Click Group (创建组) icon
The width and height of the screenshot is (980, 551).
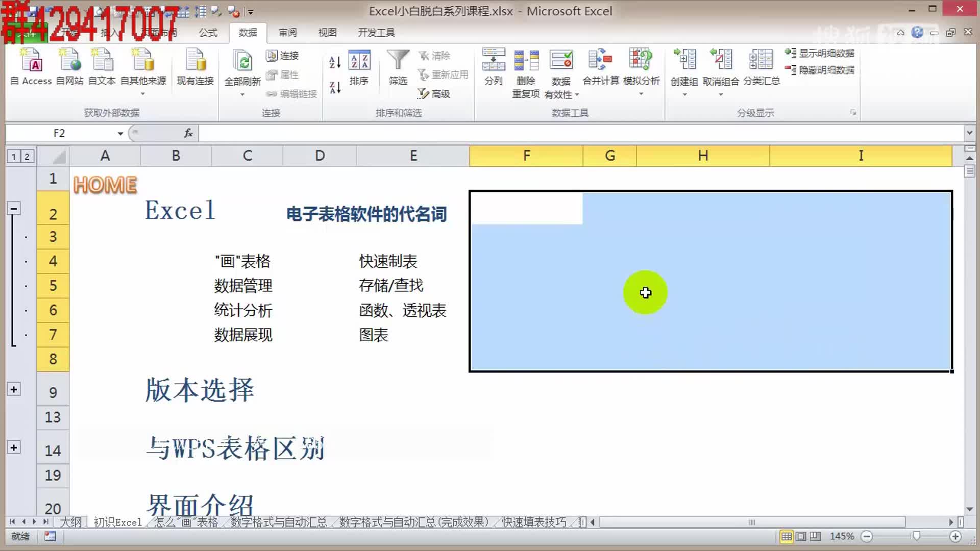point(684,60)
